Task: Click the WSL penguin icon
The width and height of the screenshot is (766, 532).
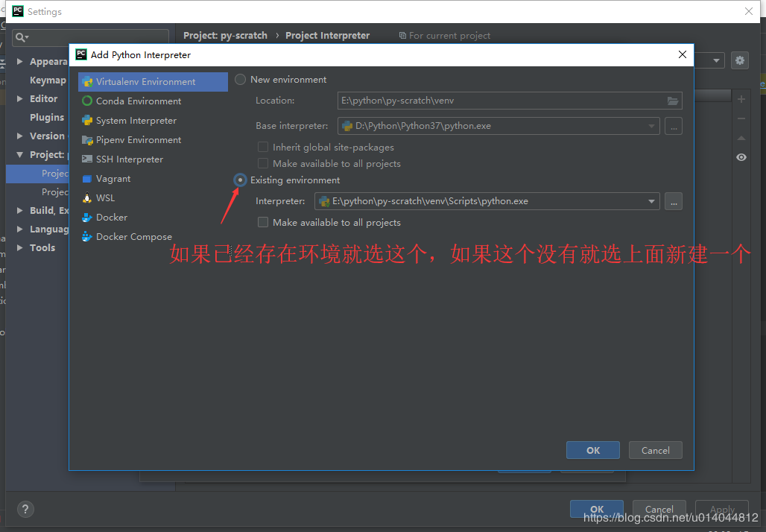Action: [87, 198]
